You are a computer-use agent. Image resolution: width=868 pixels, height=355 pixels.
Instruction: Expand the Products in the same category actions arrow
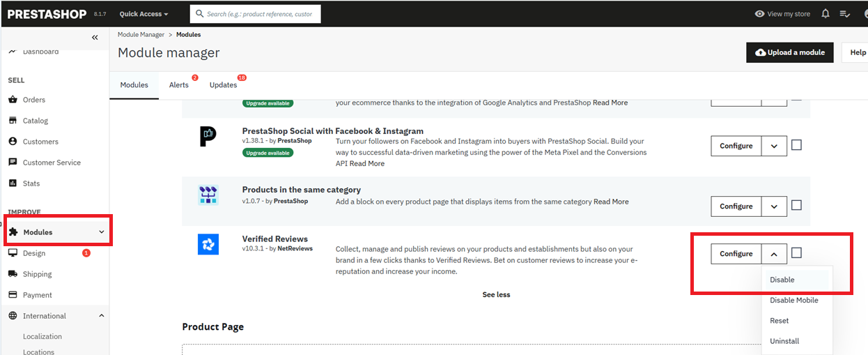(x=774, y=206)
